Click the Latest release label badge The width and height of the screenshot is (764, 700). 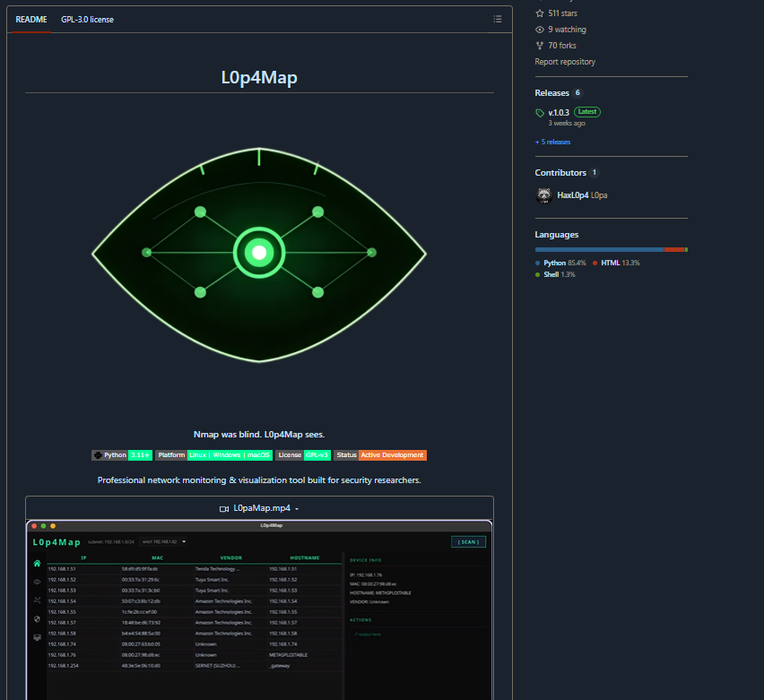click(x=587, y=112)
